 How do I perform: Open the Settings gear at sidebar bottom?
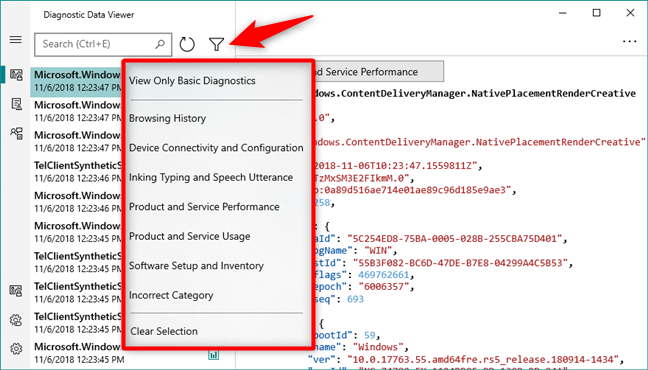[x=16, y=349]
